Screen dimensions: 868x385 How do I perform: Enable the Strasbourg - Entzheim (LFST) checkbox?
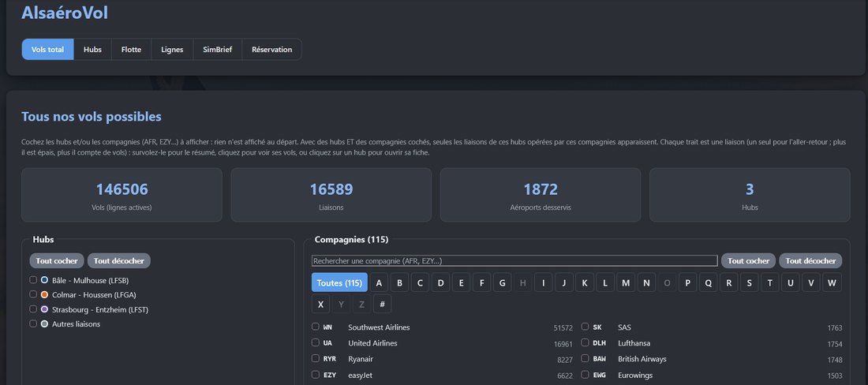coord(33,309)
